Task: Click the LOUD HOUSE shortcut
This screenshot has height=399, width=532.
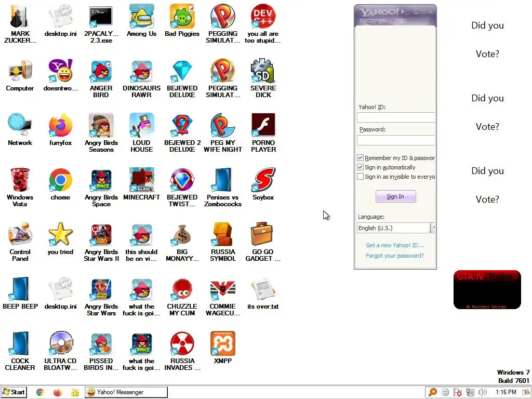Action: point(141,133)
